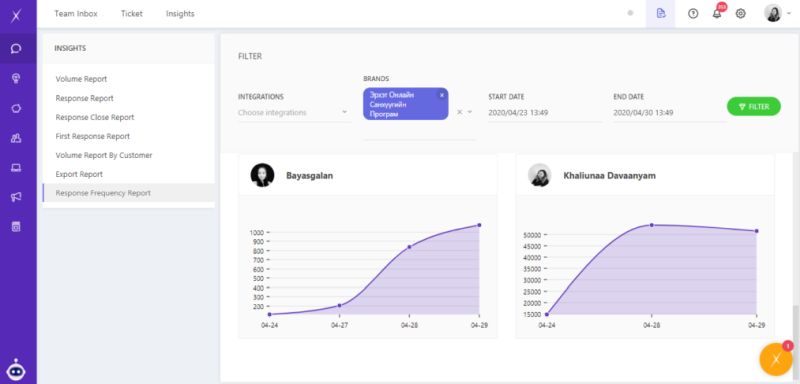The width and height of the screenshot is (800, 384).
Task: Open the calendar sidebar icon
Action: point(16,227)
